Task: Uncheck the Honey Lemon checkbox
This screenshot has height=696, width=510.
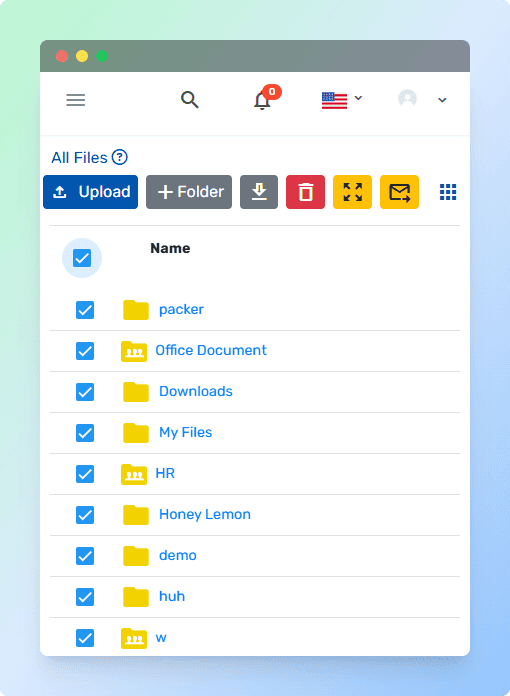Action: 85,515
